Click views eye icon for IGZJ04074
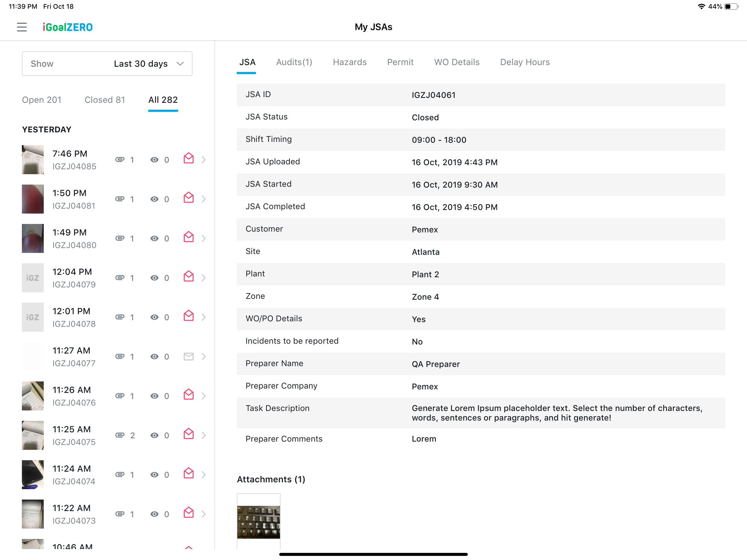 coord(154,474)
